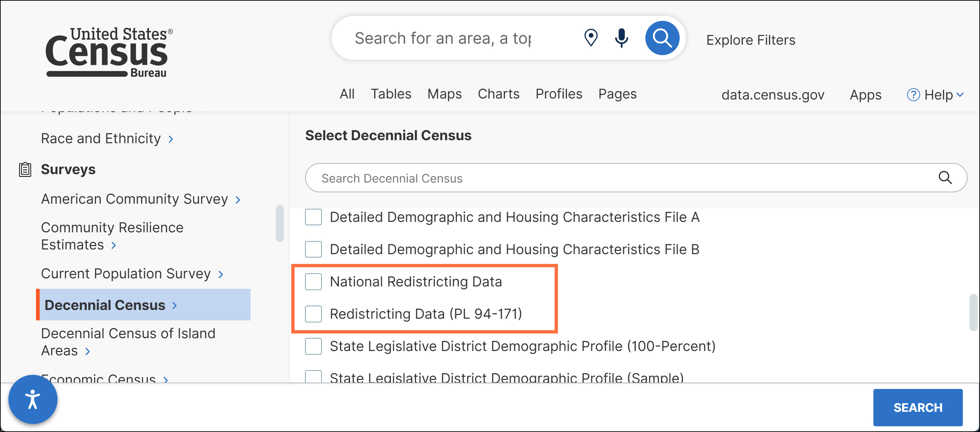Click the United States Census Bureau logo
This screenshot has width=980, height=432.
tap(109, 52)
